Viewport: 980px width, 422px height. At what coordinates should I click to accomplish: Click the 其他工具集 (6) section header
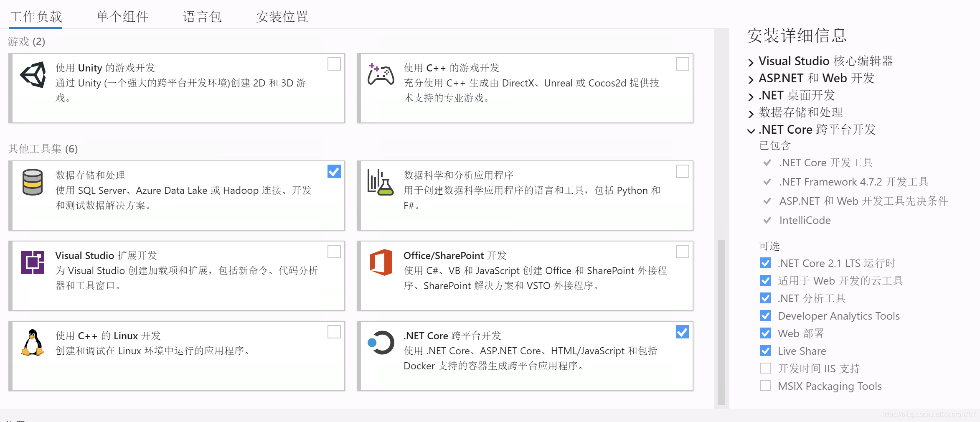pyautogui.click(x=43, y=149)
